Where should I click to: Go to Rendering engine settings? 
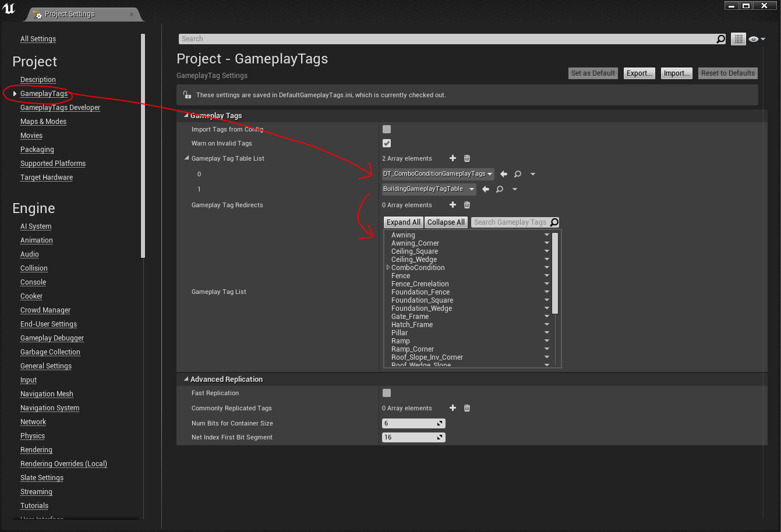coord(36,450)
